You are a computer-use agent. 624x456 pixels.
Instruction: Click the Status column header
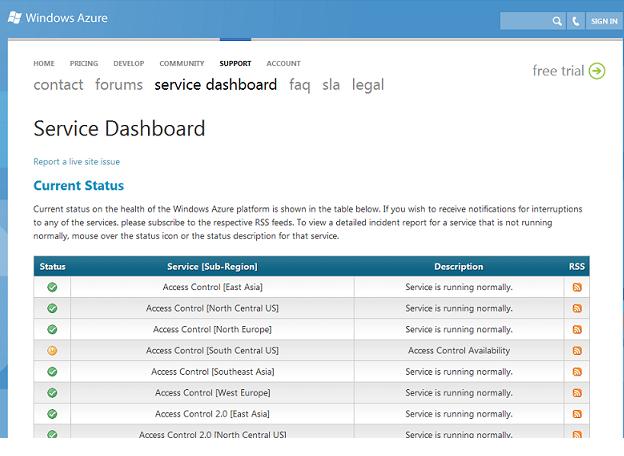coord(53,267)
